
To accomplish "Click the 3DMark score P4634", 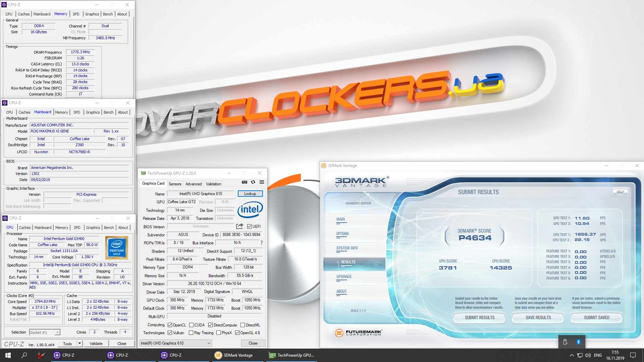I will tap(475, 238).
